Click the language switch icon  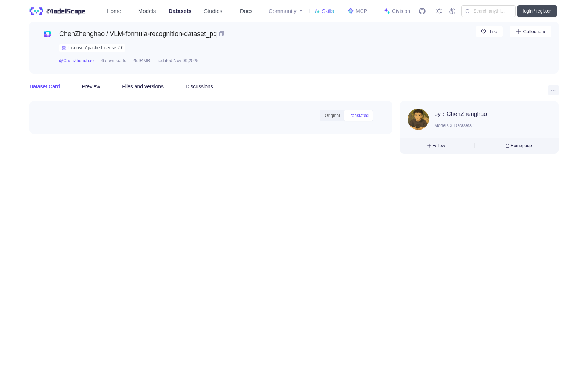[452, 11]
